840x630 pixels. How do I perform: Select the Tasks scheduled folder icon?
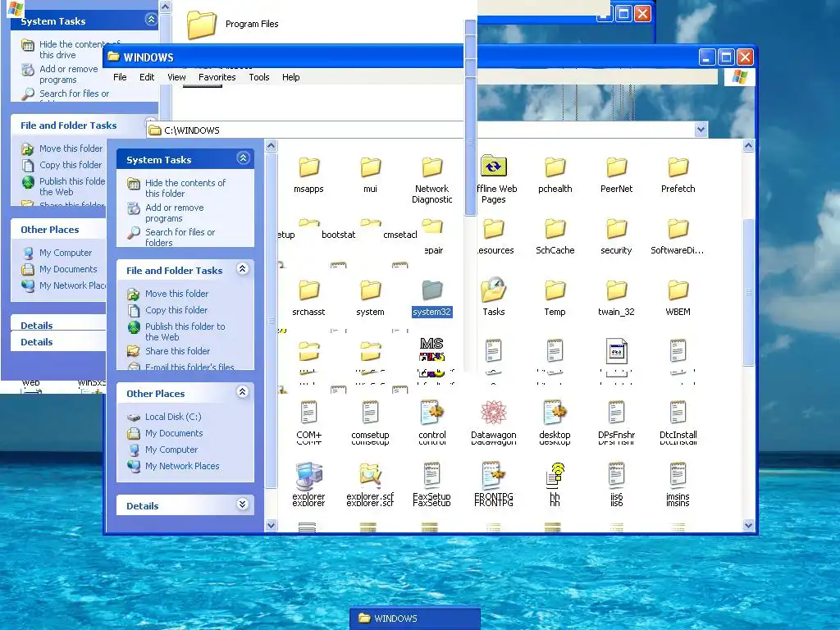(493, 290)
